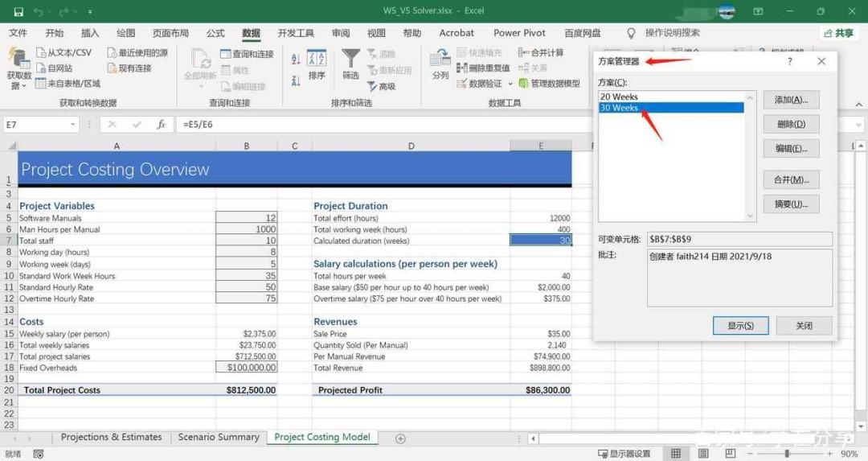The image size is (868, 461).
Task: Click Data Validation (数据验证) icon
Action: click(463, 84)
